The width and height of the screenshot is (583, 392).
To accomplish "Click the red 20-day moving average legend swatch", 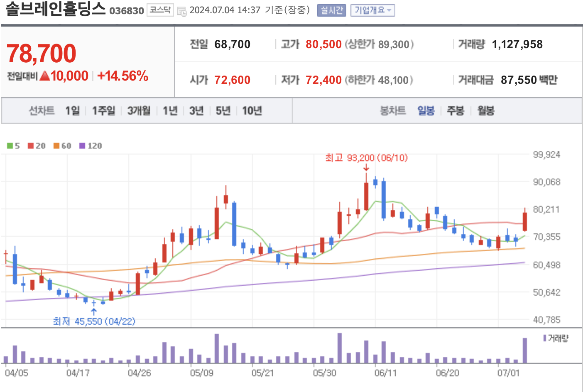I will [31, 146].
